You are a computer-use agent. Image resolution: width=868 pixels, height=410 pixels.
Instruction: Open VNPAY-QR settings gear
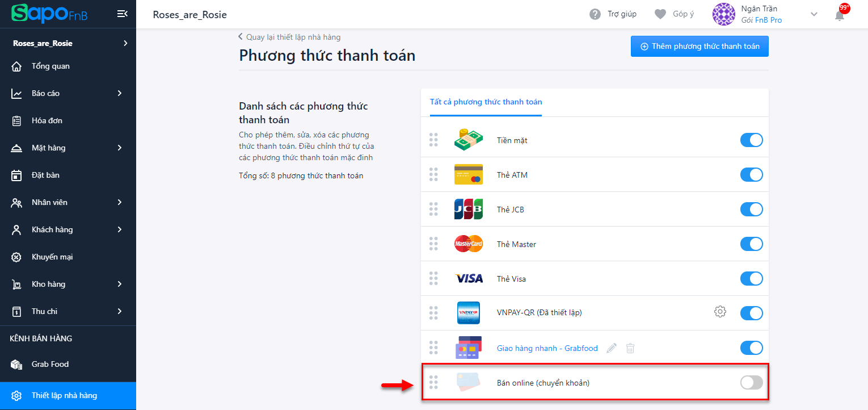(x=720, y=311)
